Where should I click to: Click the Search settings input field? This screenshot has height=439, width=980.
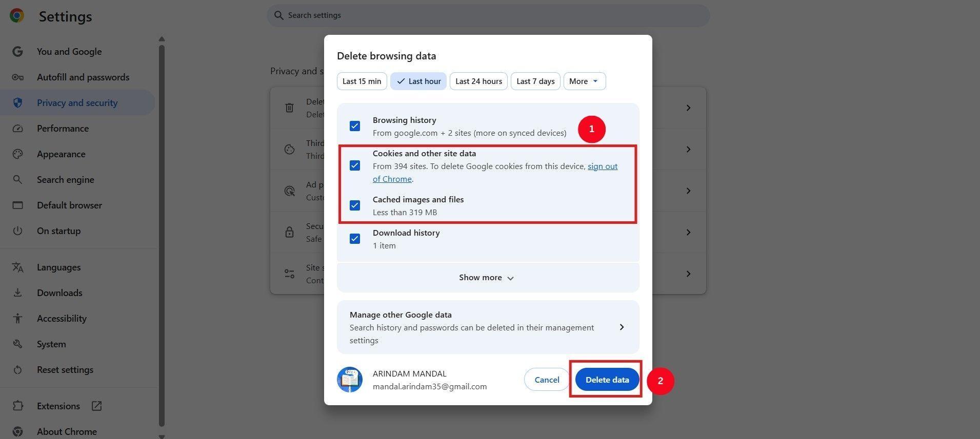coord(488,15)
